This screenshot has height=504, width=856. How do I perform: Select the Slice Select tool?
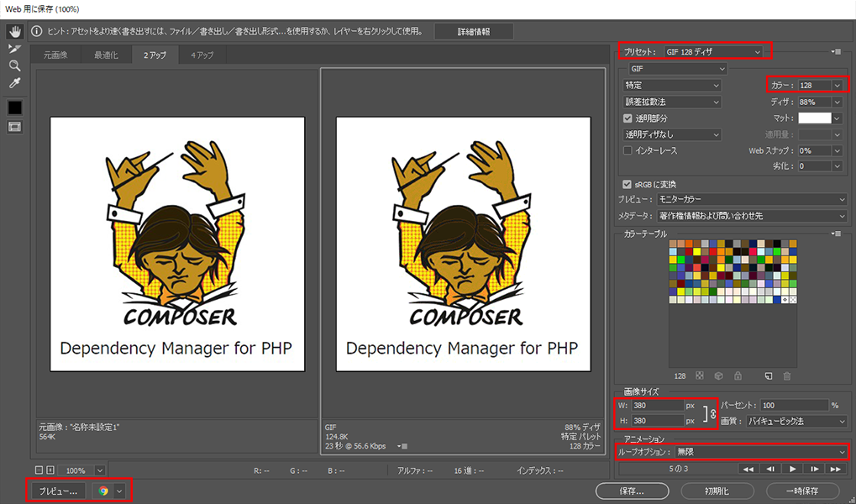pyautogui.click(x=15, y=49)
